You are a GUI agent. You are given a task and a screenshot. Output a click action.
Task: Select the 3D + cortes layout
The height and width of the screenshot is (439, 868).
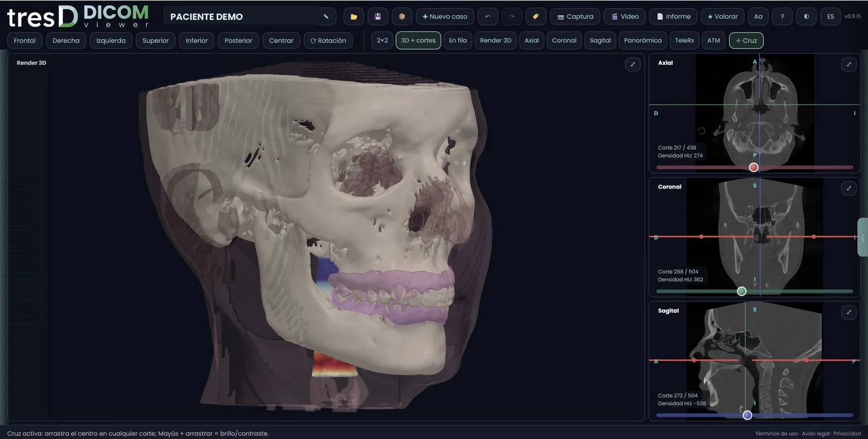pos(418,40)
